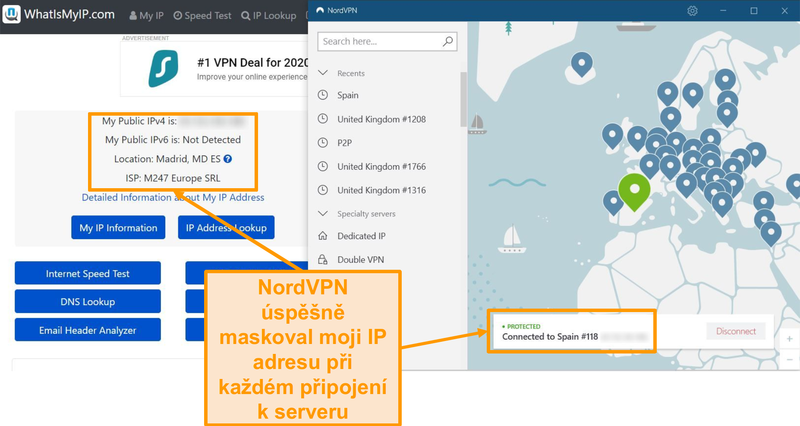Open Speed Test menu item

(x=203, y=15)
